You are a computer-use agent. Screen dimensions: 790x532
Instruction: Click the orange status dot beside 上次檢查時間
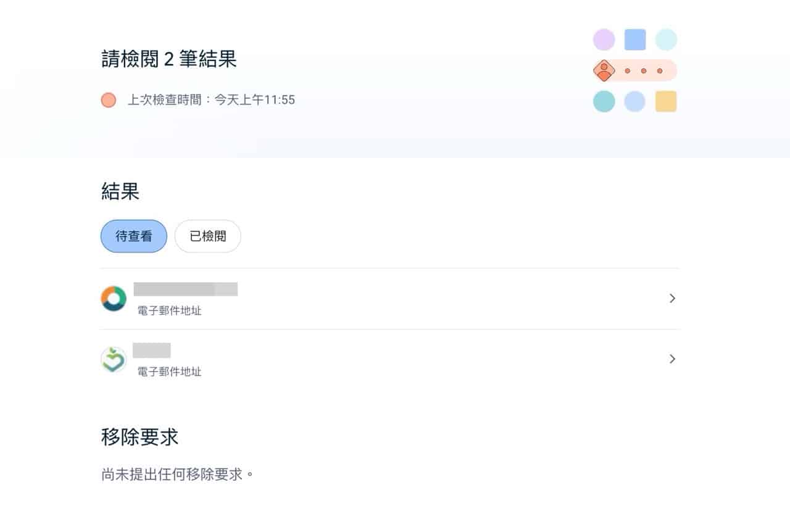click(x=108, y=99)
